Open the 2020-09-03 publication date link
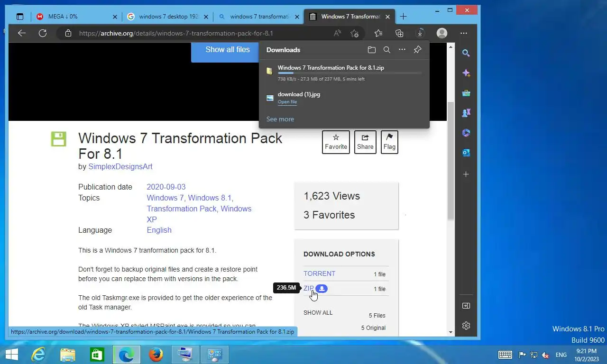This screenshot has height=364, width=607. coord(166,187)
